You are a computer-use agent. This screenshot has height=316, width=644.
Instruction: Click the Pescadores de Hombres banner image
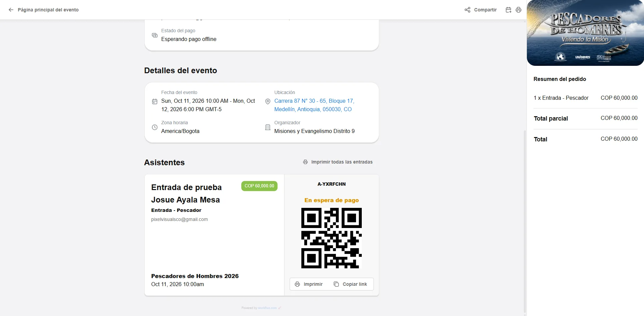585,33
